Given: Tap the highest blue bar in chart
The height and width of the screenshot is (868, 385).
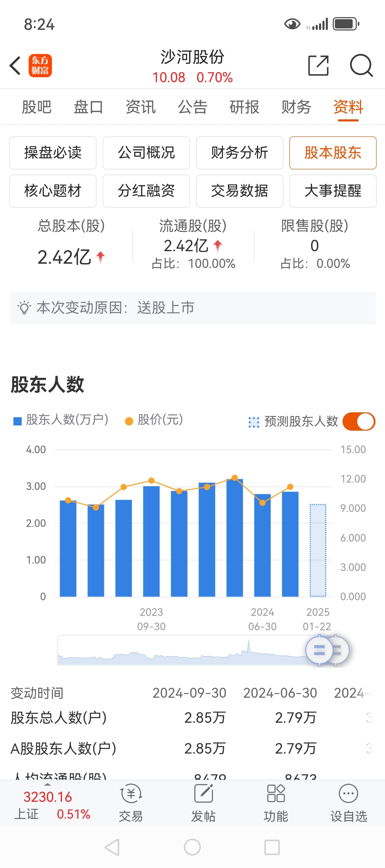Looking at the screenshot, I should pos(234,537).
